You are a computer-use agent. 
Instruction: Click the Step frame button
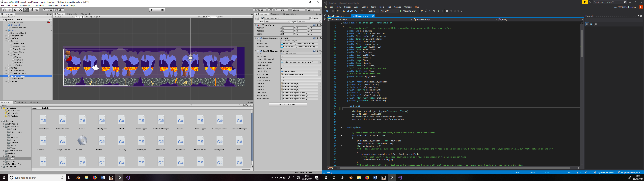coord(163,10)
